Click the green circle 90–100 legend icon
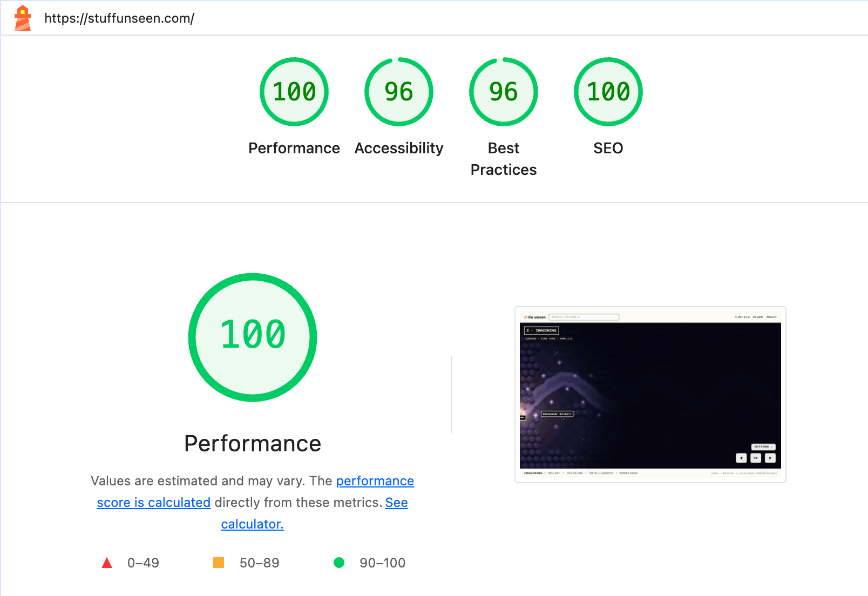This screenshot has width=868, height=596. point(339,563)
